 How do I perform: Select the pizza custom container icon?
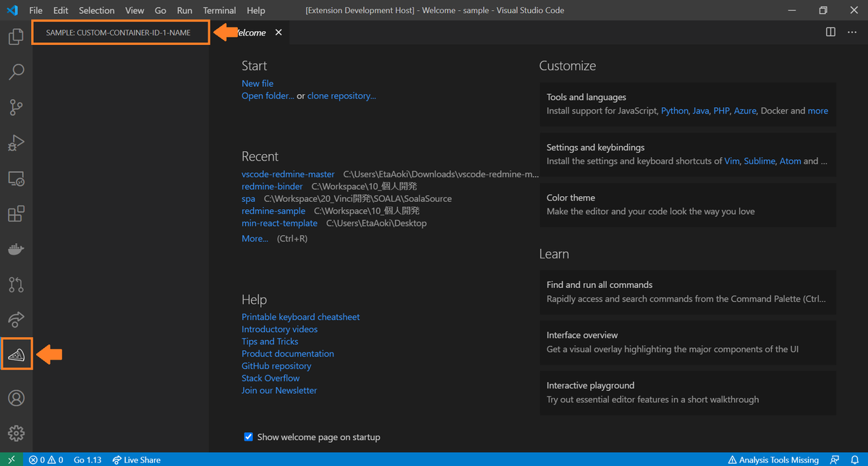pos(16,355)
